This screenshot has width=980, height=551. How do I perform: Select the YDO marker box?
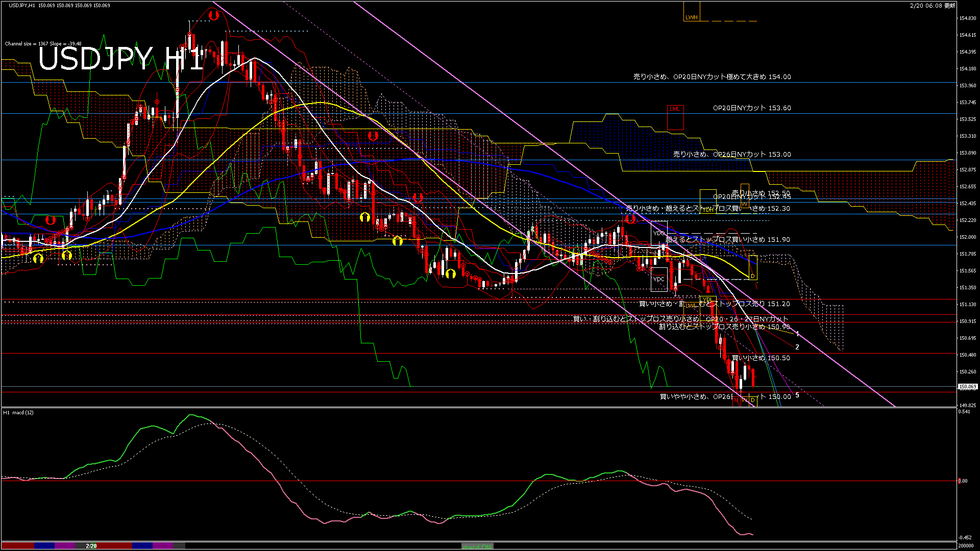(659, 233)
